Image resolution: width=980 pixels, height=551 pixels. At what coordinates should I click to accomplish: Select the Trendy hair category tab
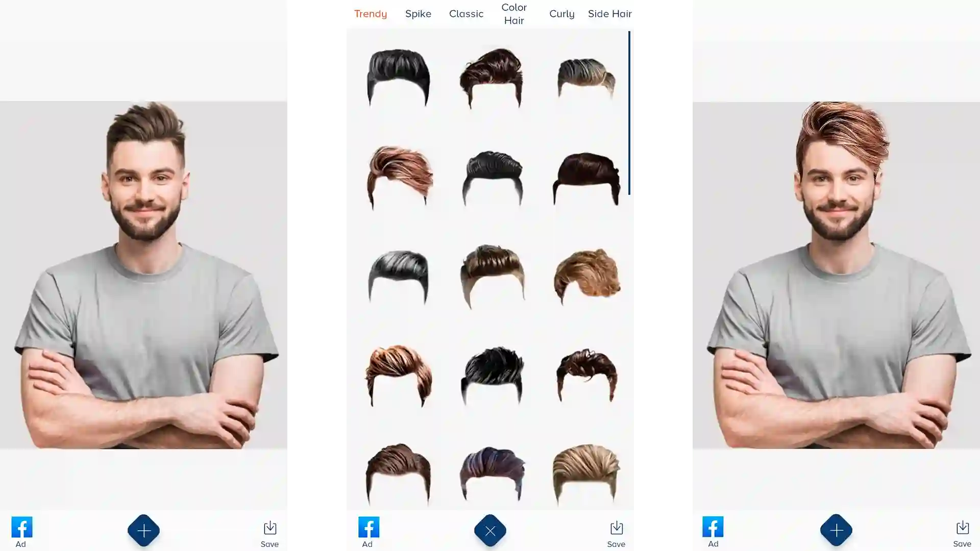[x=370, y=13]
